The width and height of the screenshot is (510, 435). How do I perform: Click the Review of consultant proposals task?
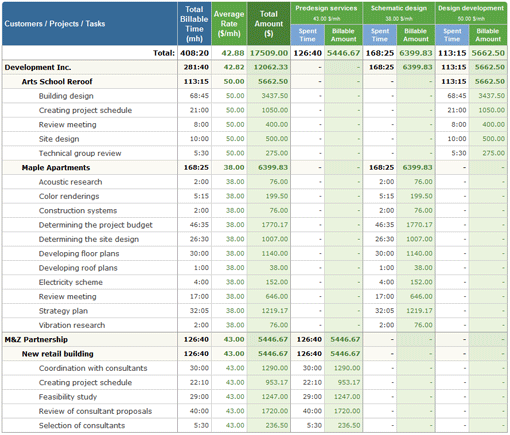95,411
